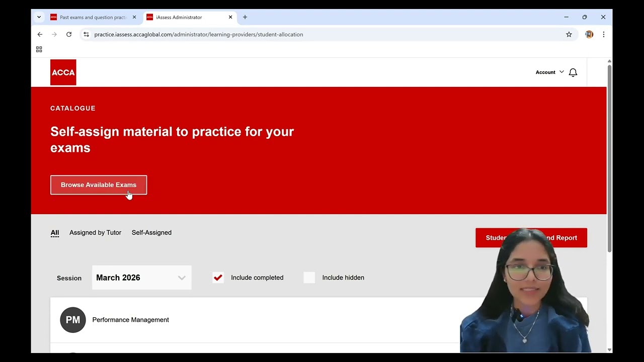View site information icon in address bar
This screenshot has width=644, height=362.
86,34
